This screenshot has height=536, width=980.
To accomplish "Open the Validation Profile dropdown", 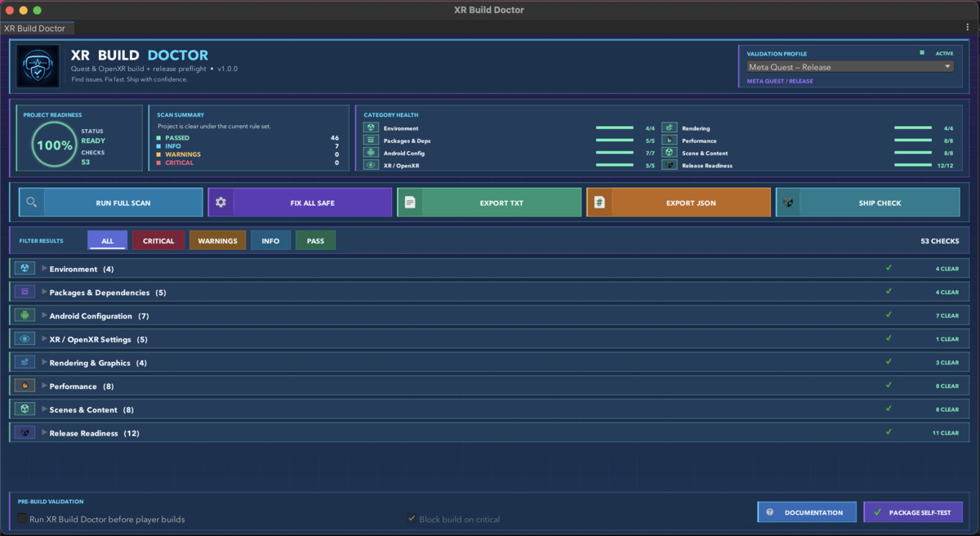I will point(850,67).
